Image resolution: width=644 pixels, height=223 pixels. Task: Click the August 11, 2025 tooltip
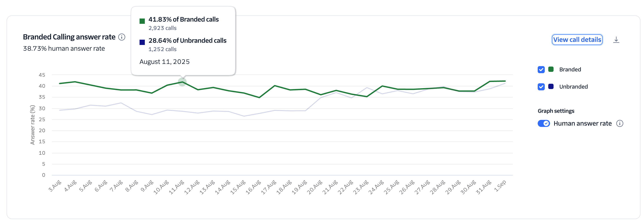coord(164,61)
